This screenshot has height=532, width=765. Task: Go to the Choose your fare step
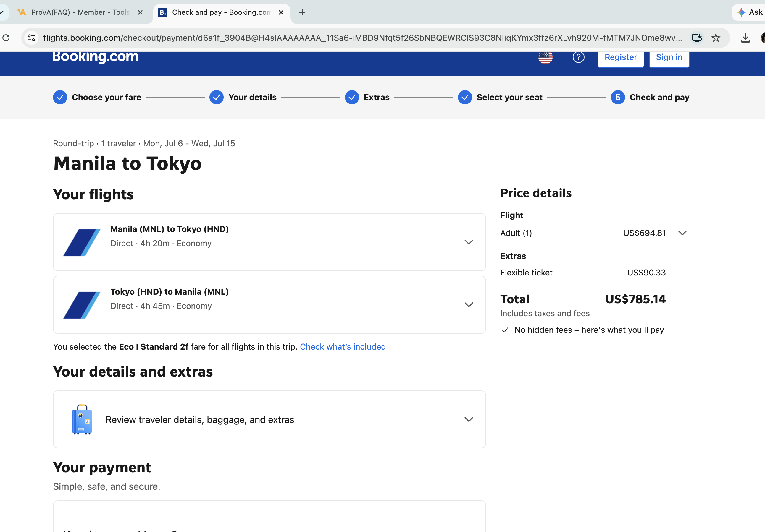[106, 97]
